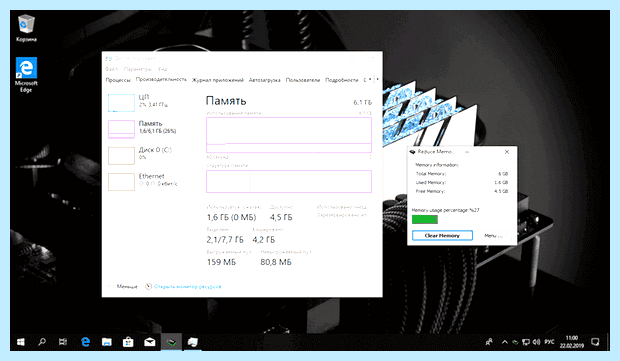Open resource monitor link

click(187, 286)
